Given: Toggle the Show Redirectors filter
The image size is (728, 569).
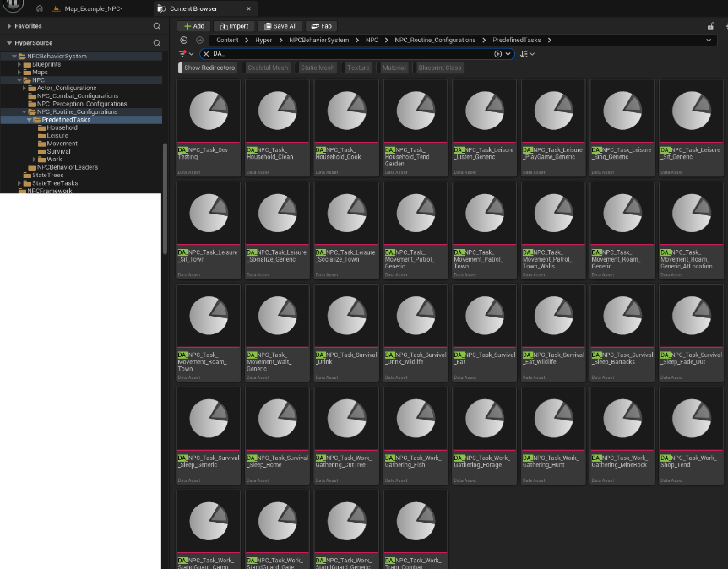Looking at the screenshot, I should click(x=209, y=68).
